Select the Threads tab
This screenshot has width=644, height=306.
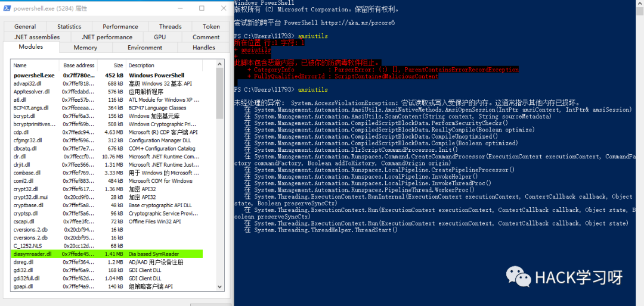[x=171, y=26]
